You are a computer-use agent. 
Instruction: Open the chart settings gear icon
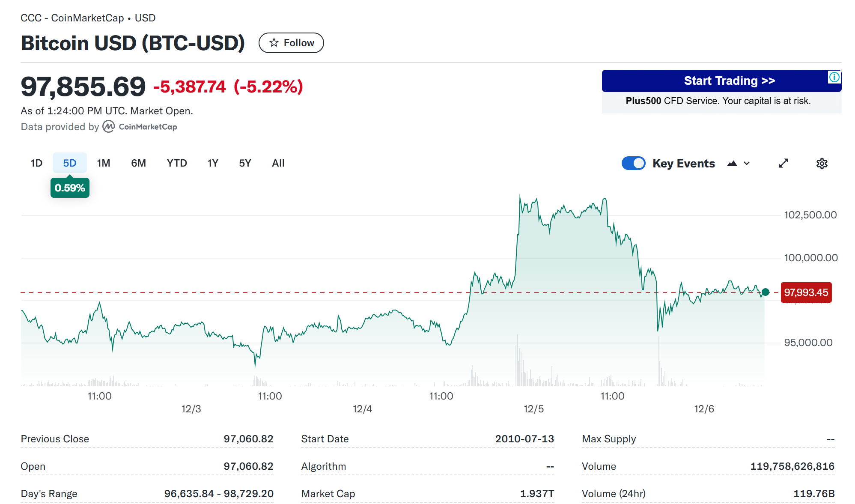click(822, 164)
